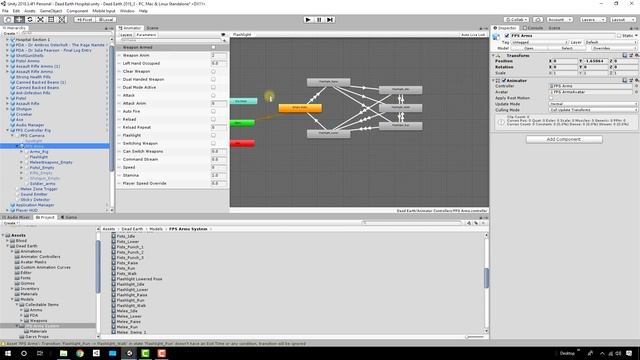Open the Window menu
Viewport: 640px width, 360px height.
[x=127, y=11]
